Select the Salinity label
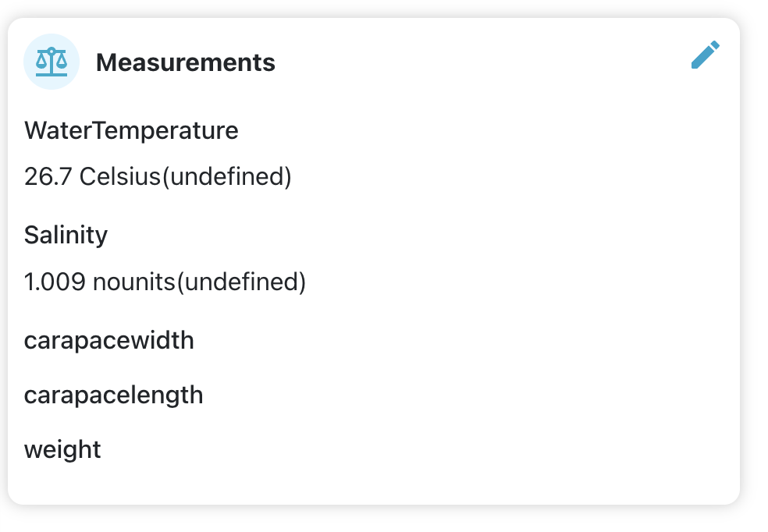 pos(66,235)
